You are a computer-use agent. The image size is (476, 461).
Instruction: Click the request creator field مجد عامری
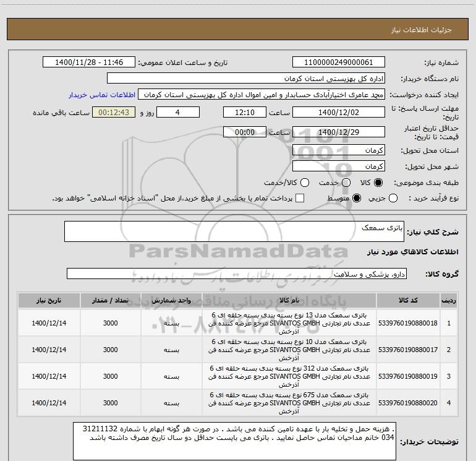(261, 94)
